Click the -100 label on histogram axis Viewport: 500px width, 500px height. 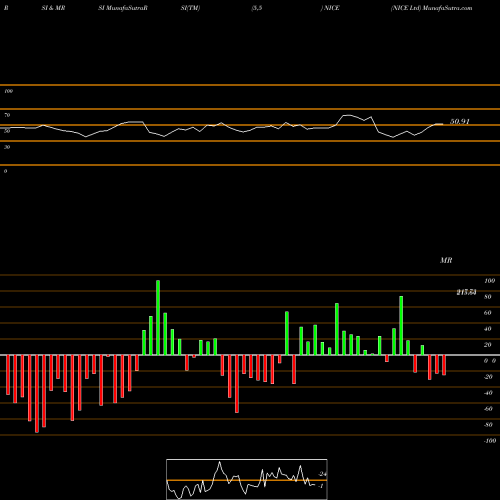pos(490,441)
